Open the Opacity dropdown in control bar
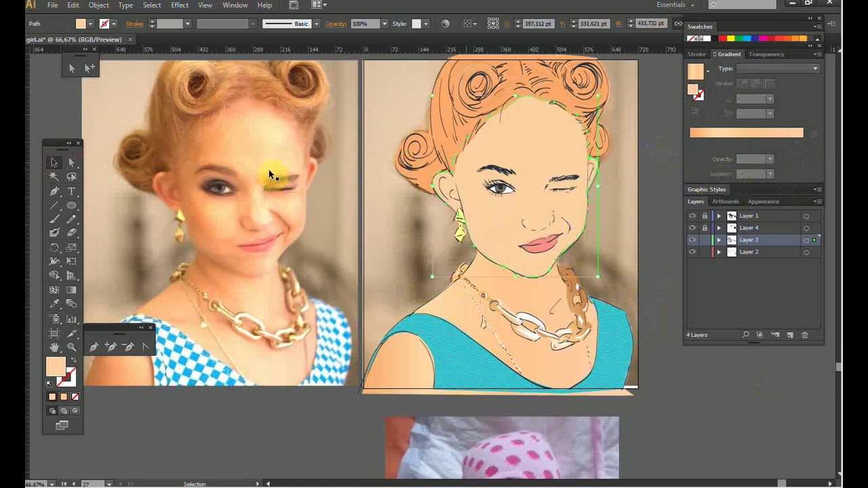This screenshot has width=868, height=488. (x=384, y=24)
